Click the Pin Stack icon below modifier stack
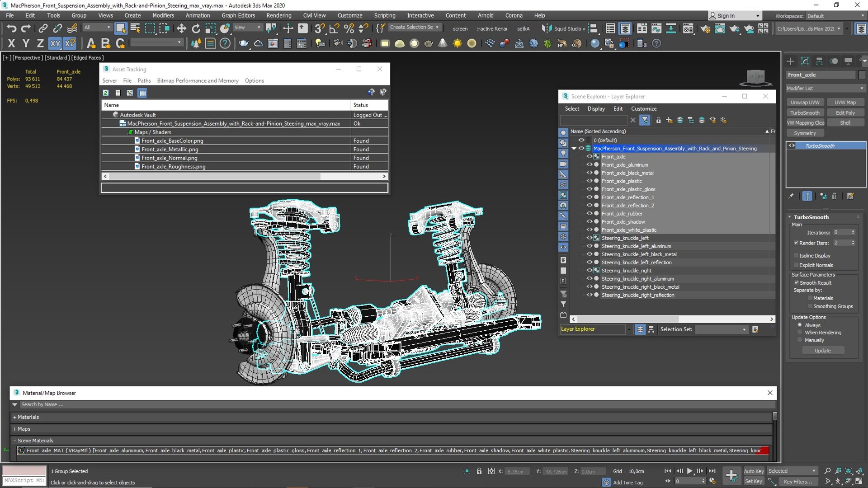Screen dimensions: 868x488 point(791,196)
